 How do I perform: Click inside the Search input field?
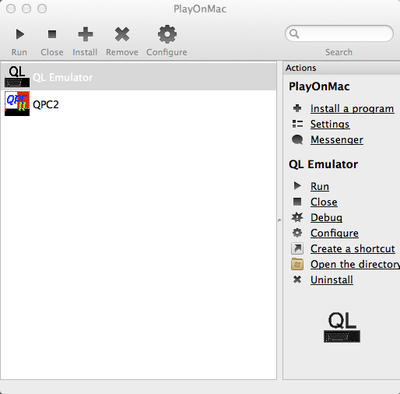click(x=339, y=33)
